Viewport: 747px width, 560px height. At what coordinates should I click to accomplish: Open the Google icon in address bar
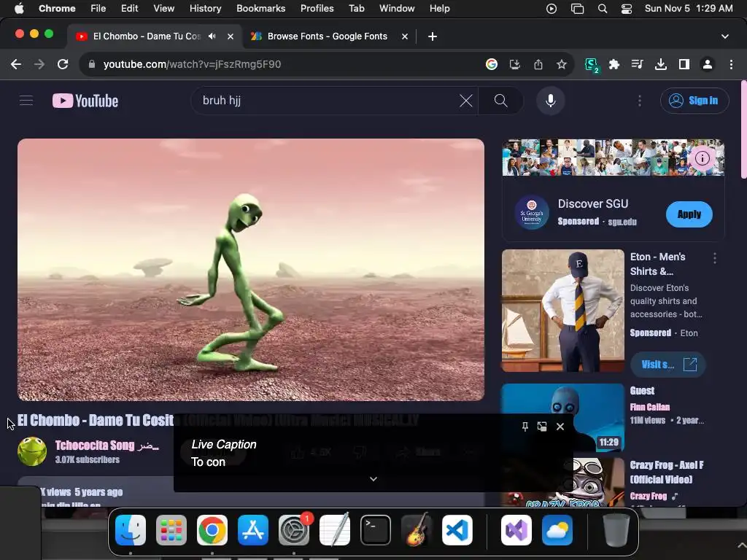[x=491, y=64]
